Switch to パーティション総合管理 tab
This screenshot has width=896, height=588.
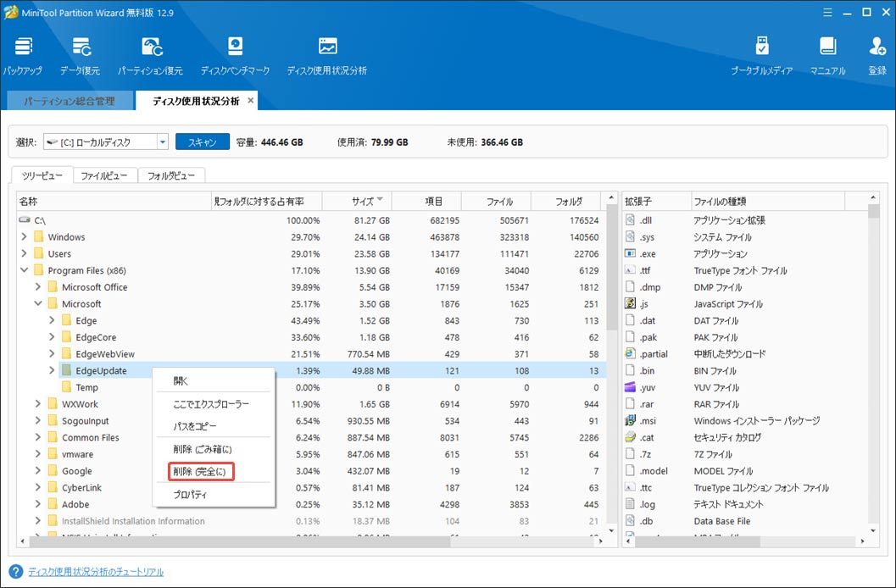pos(70,101)
